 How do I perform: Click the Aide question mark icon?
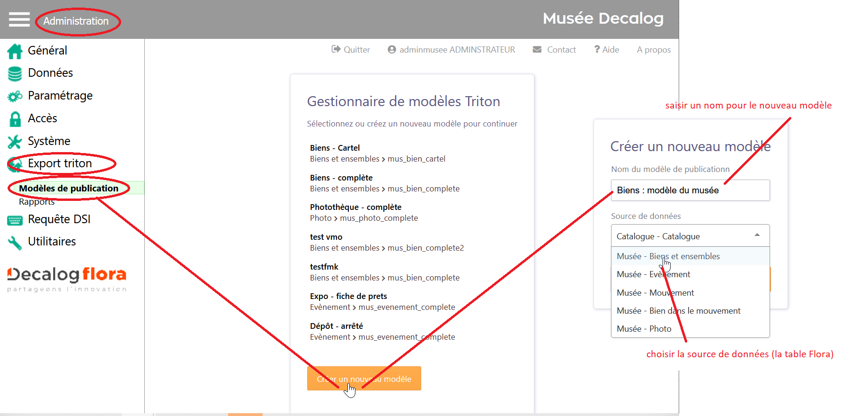point(597,49)
